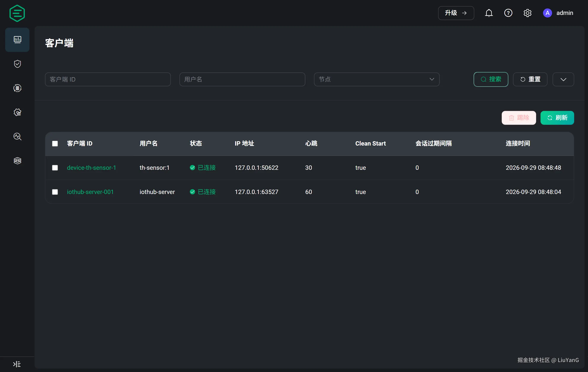This screenshot has width=588, height=372.
Task: Click the 搜索 search button
Action: pyautogui.click(x=491, y=79)
